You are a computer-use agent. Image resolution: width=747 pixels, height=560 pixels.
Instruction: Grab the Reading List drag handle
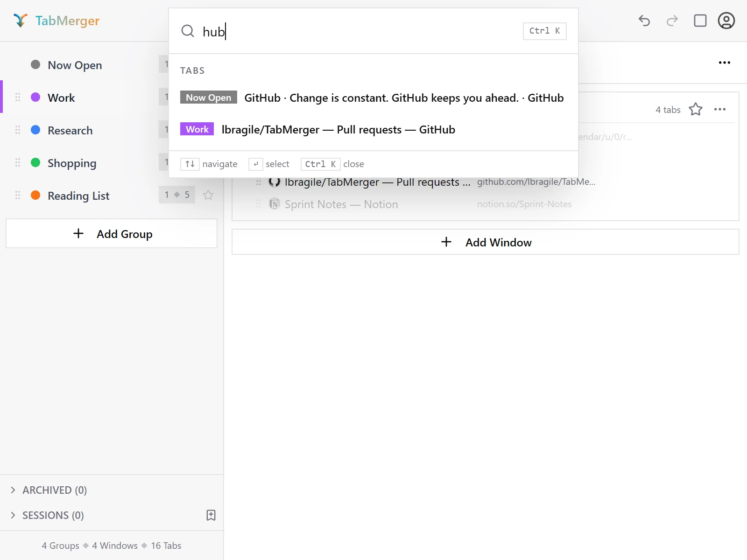[x=18, y=195]
